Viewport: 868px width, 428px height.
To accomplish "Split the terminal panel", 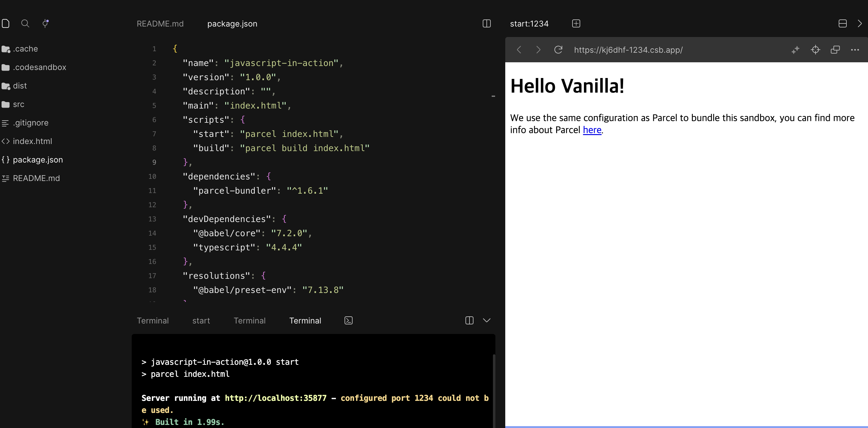I will [x=469, y=321].
